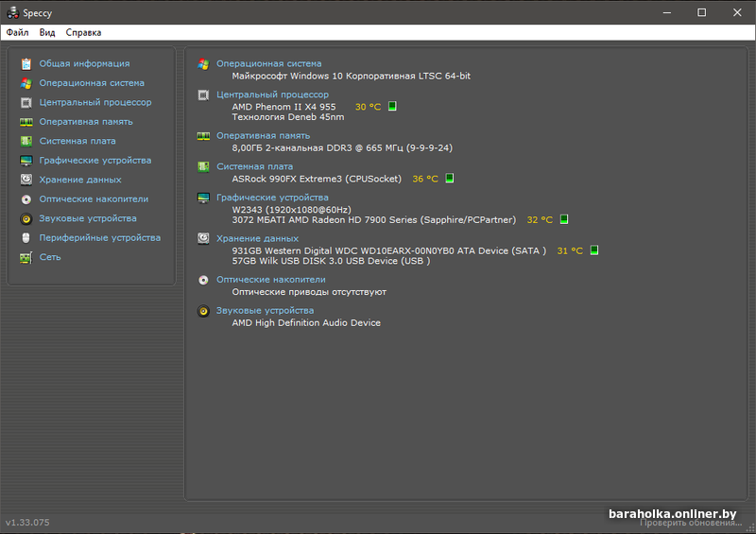Viewport: 756px width, 534px height.
Task: Click the disk temperature 31 °C value
Action: click(570, 250)
